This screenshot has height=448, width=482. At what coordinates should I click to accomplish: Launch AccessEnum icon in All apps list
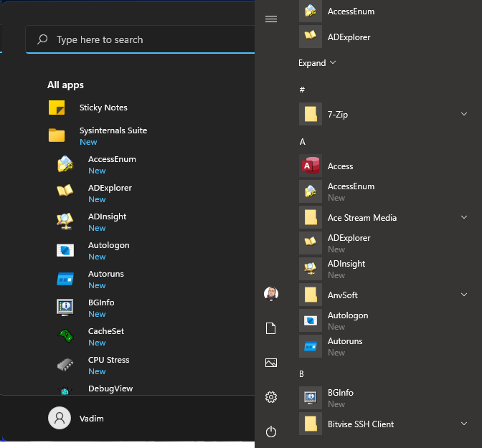pos(65,164)
